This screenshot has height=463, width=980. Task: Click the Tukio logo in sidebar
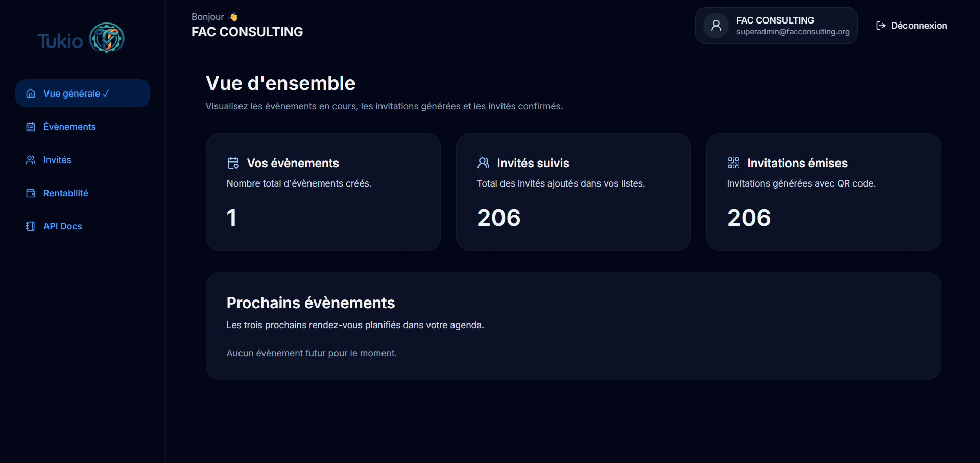click(81, 38)
